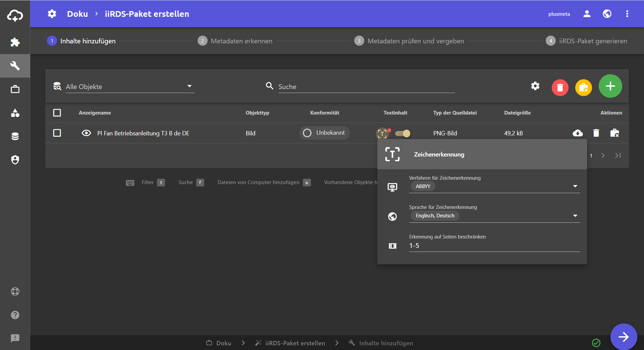Click the gear icon next to Doku
This screenshot has width=644, height=350.
tap(52, 14)
